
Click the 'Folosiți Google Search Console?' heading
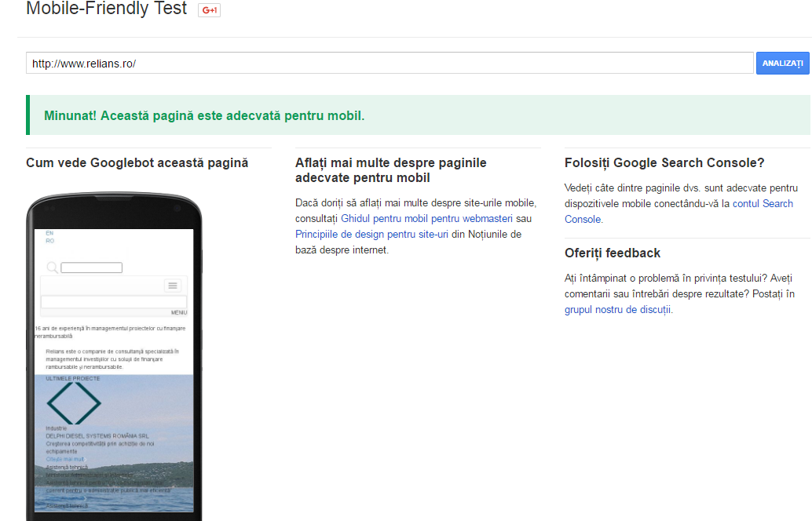tap(664, 162)
